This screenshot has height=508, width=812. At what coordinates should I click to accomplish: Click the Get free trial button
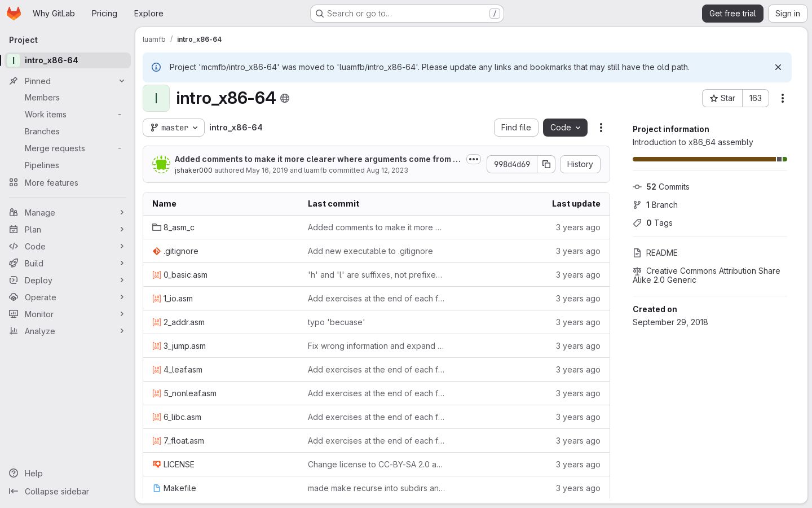pos(732,14)
